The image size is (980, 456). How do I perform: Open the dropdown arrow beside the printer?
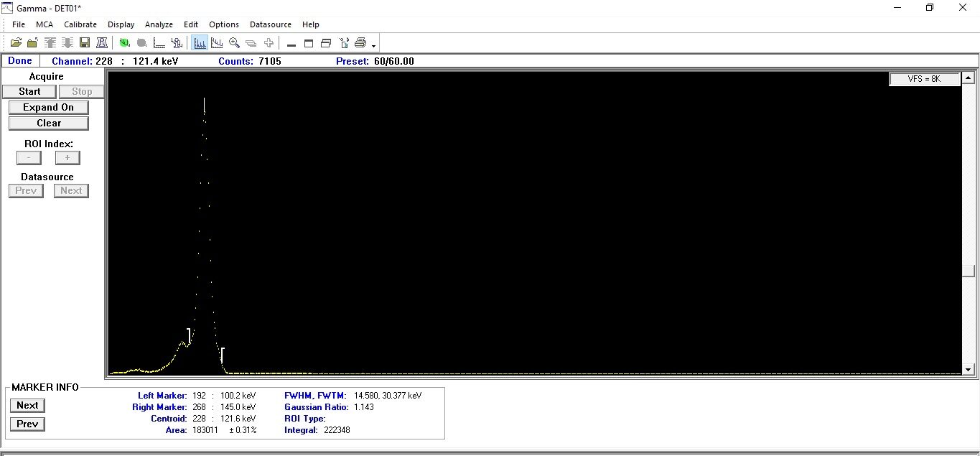pyautogui.click(x=373, y=46)
